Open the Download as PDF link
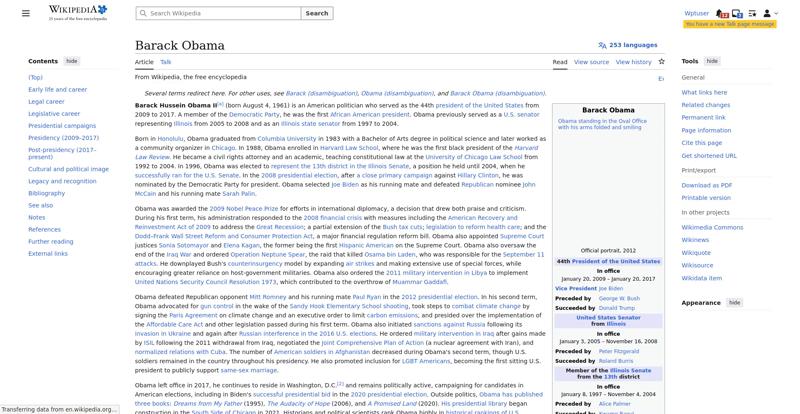The image size is (800, 414). pyautogui.click(x=706, y=185)
